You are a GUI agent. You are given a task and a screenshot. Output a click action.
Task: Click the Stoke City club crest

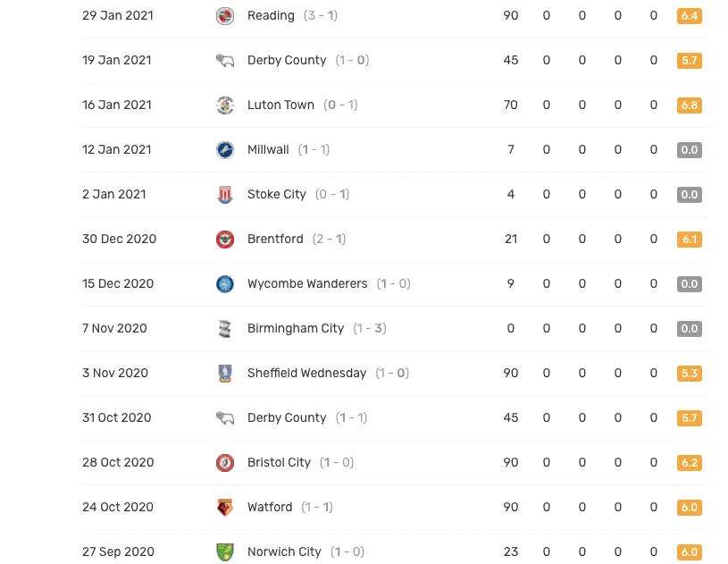(225, 194)
